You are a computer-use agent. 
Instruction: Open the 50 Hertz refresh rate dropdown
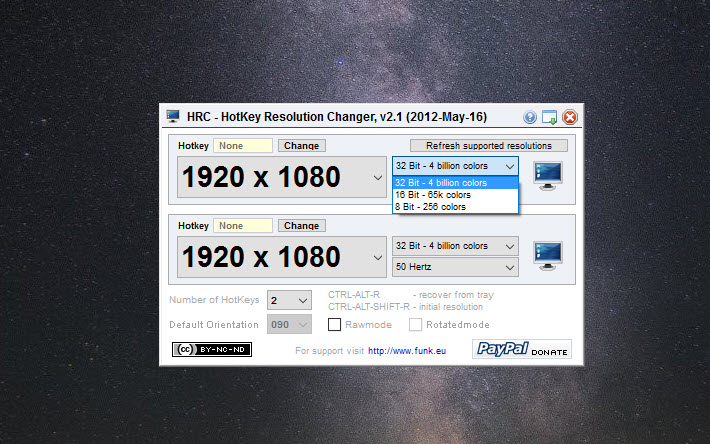(x=455, y=267)
